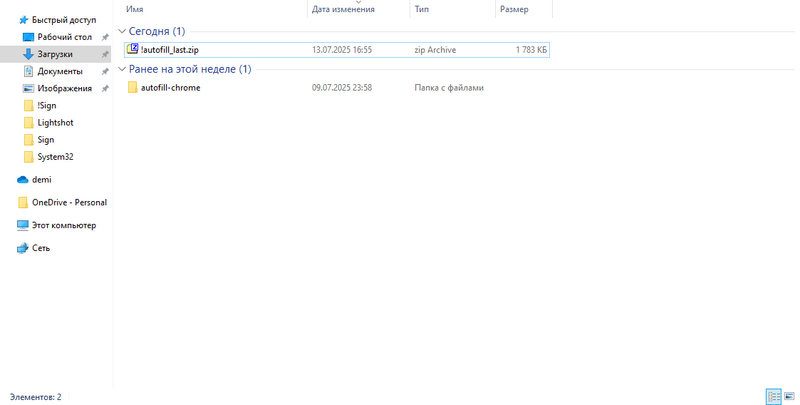
Task: Select OneDrive - Personal in sidebar
Action: [69, 202]
